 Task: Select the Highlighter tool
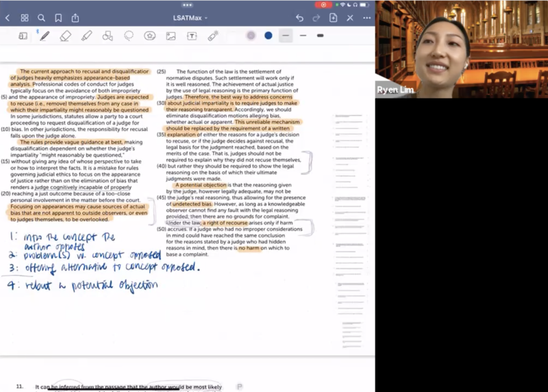pos(87,36)
